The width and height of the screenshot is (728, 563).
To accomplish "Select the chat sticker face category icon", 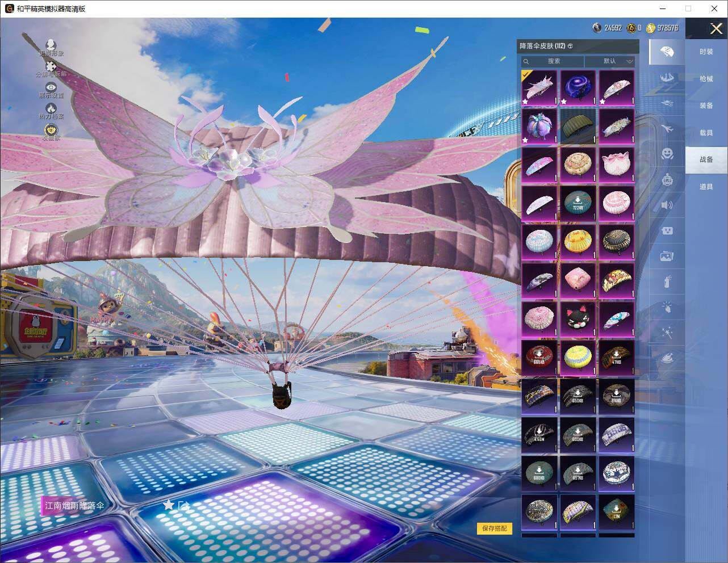I will coord(667,230).
